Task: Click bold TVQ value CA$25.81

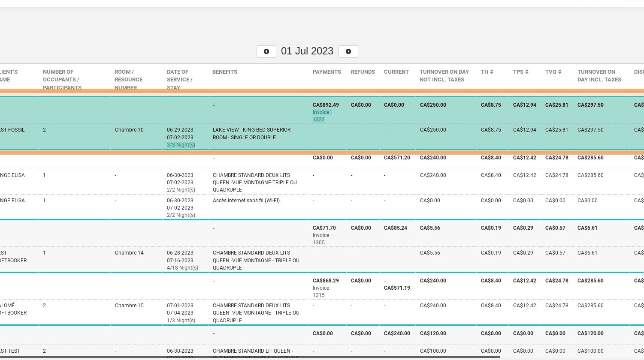Action: 557,105
